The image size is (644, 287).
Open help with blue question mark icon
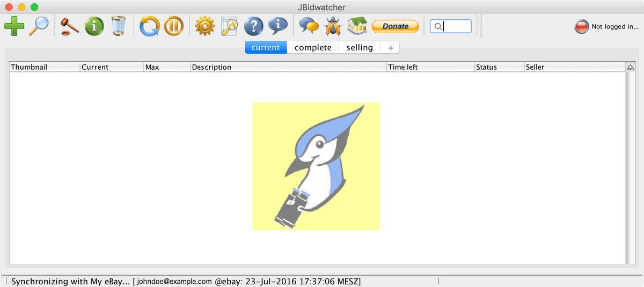click(254, 26)
